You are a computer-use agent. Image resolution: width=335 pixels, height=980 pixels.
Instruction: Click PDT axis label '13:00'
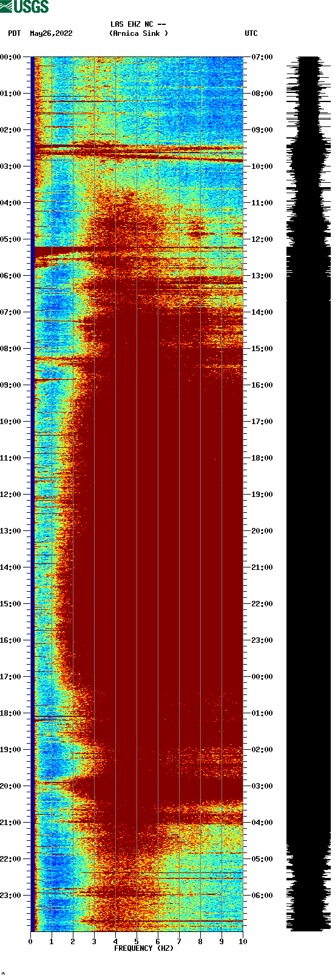10,531
